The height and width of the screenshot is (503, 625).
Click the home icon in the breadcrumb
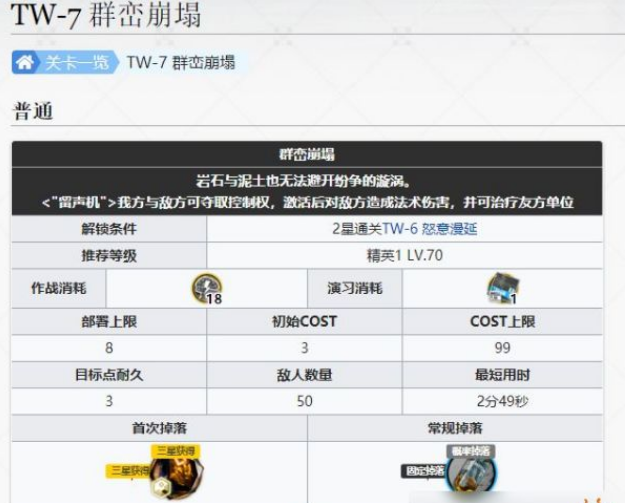coord(25,63)
